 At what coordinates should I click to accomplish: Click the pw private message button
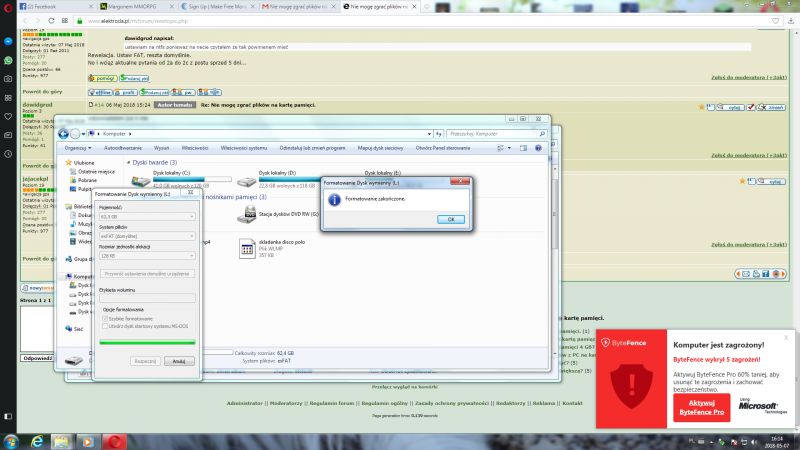coord(184,92)
